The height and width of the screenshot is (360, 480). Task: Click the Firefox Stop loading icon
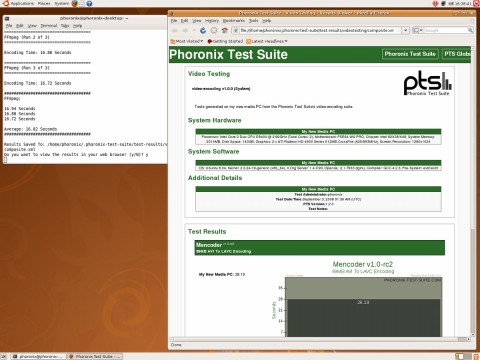click(214, 30)
